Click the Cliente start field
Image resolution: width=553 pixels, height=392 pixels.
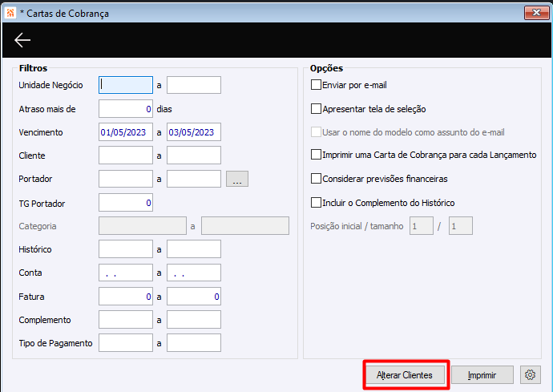(x=126, y=156)
